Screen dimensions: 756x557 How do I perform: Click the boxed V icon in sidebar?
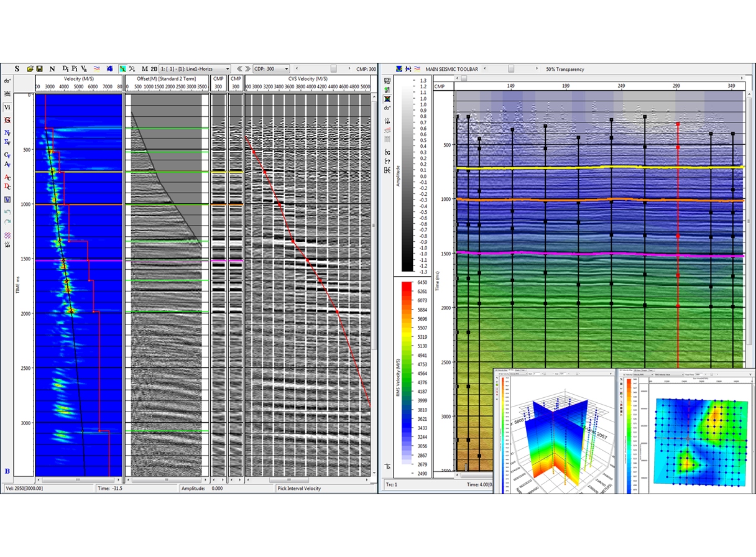[x=7, y=200]
